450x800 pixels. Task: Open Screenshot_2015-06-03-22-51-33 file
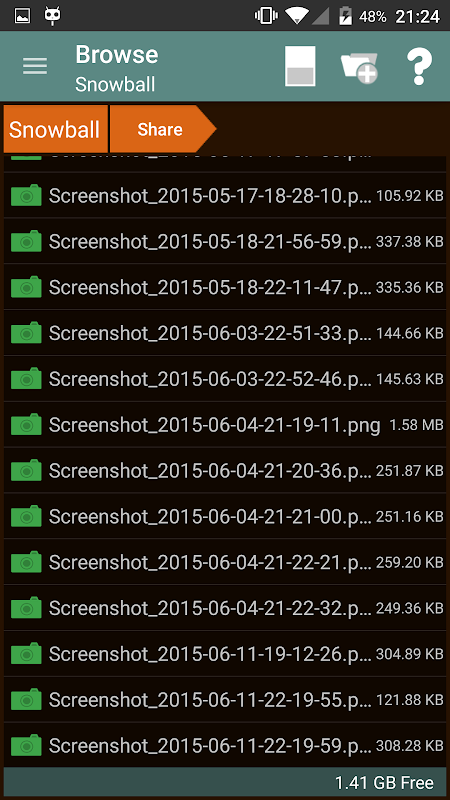click(x=225, y=333)
